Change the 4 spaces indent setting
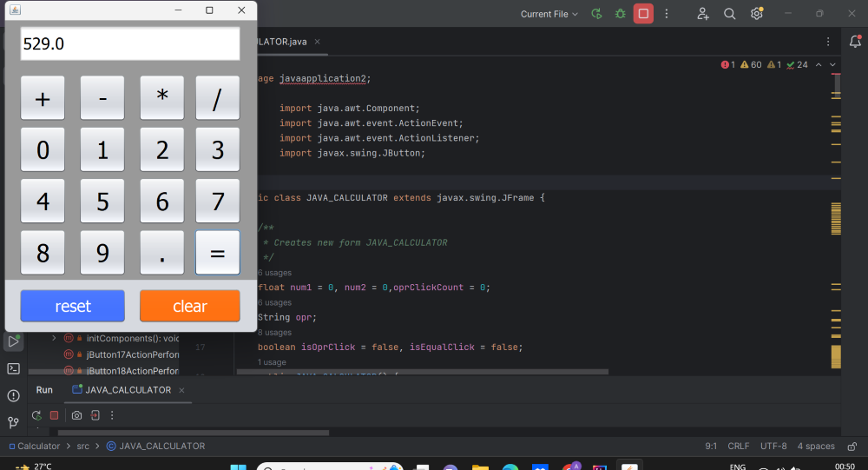Image resolution: width=868 pixels, height=470 pixels. pyautogui.click(x=816, y=447)
